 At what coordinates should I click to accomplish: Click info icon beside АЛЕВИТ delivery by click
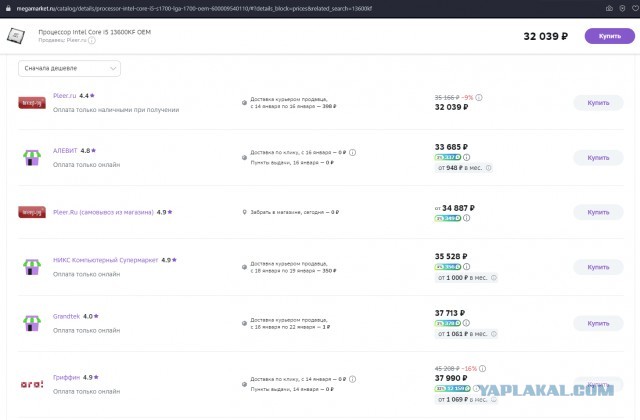coord(353,152)
